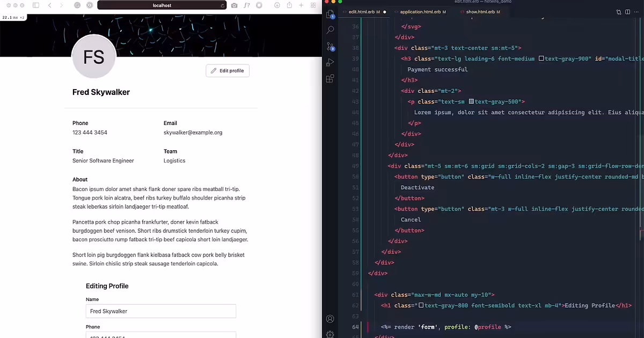The width and height of the screenshot is (644, 338).
Task: Open the VS Code Accounts menu
Action: (x=330, y=319)
